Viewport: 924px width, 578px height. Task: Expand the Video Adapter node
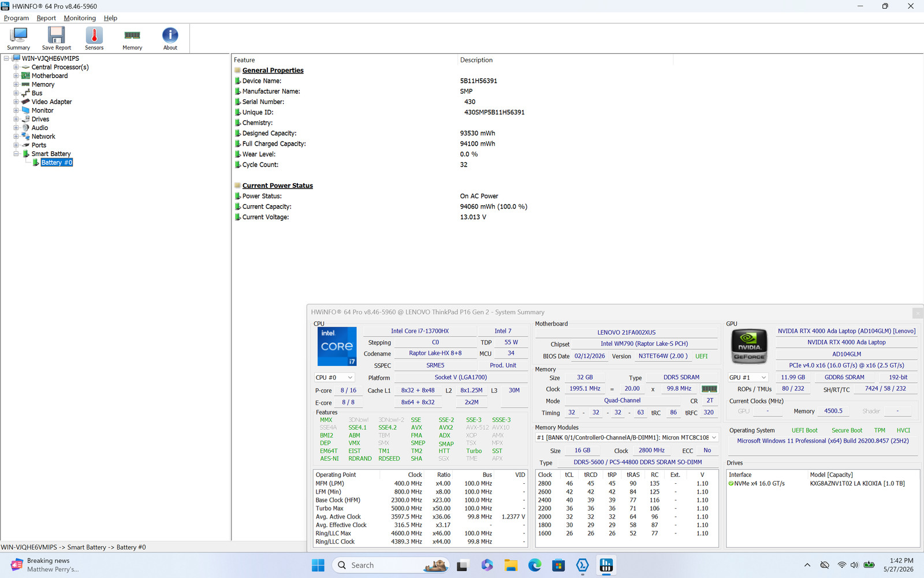click(16, 102)
